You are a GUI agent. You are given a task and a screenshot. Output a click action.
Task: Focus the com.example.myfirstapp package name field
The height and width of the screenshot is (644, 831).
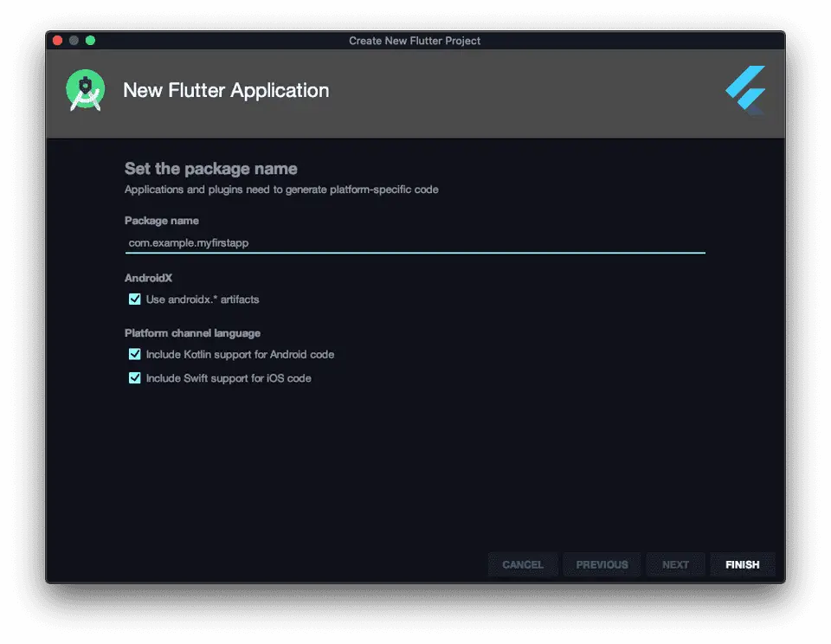(415, 243)
